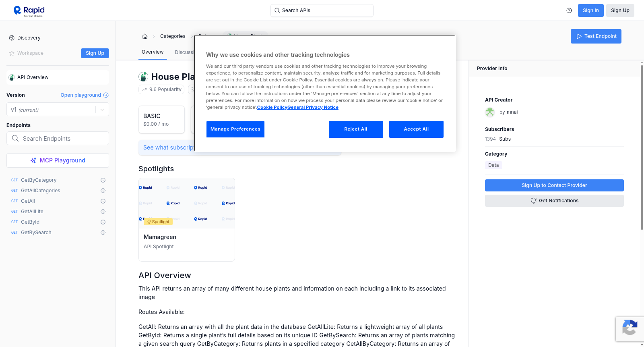Open the Cookie Policy link
The image size is (644, 347).
click(272, 107)
